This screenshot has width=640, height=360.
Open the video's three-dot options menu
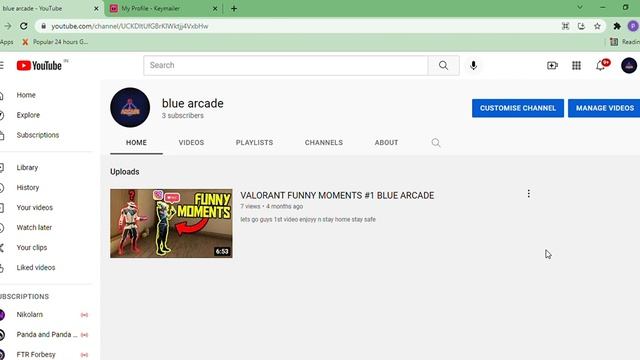point(529,194)
